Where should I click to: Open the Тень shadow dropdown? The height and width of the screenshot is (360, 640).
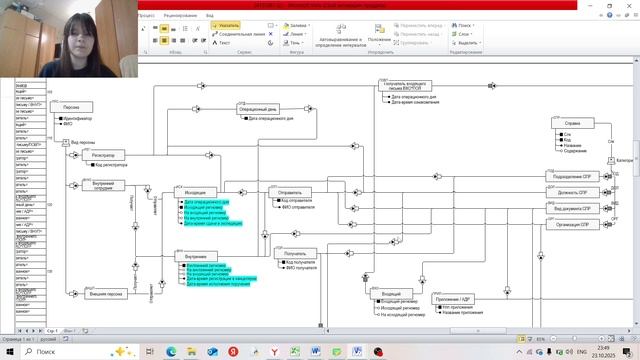coord(293,43)
